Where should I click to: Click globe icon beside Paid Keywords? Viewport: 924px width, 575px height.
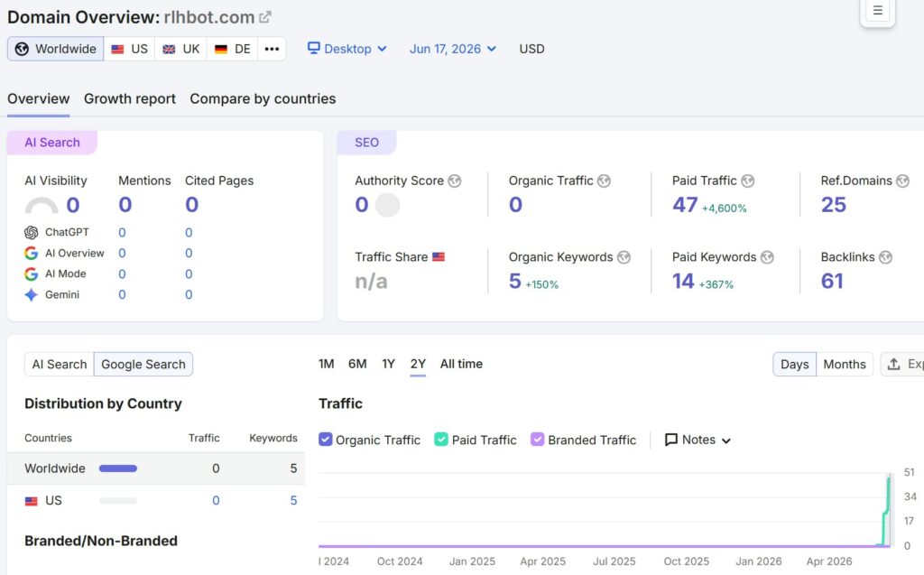(x=767, y=257)
